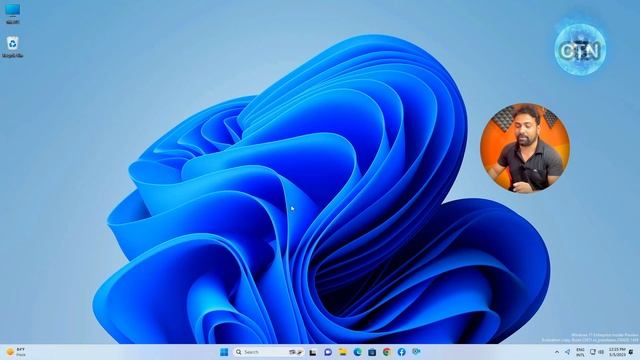Open the ENG language input switcher
The image size is (640, 360).
tap(580, 352)
